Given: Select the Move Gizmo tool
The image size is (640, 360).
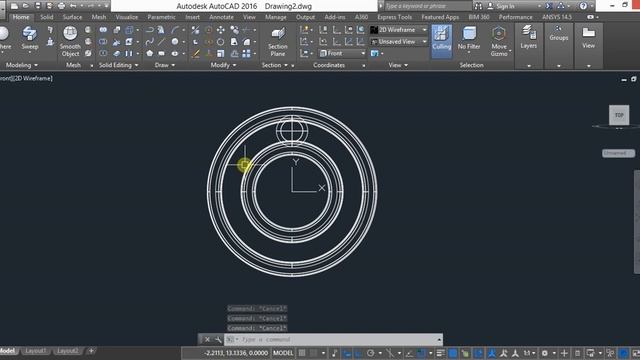Looking at the screenshot, I should (x=499, y=41).
